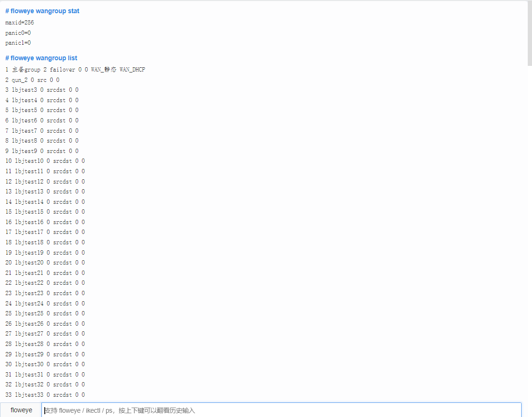532x417 pixels.
Task: Click the lbjtest30 row
Action: pos(45,364)
